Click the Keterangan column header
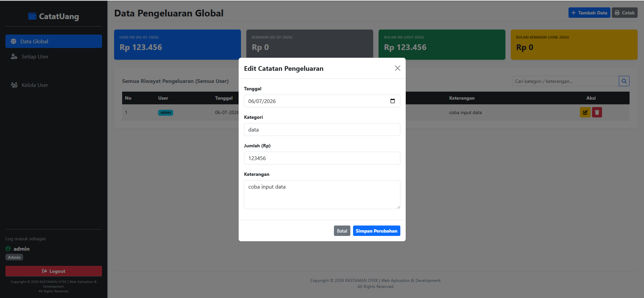 tap(462, 98)
